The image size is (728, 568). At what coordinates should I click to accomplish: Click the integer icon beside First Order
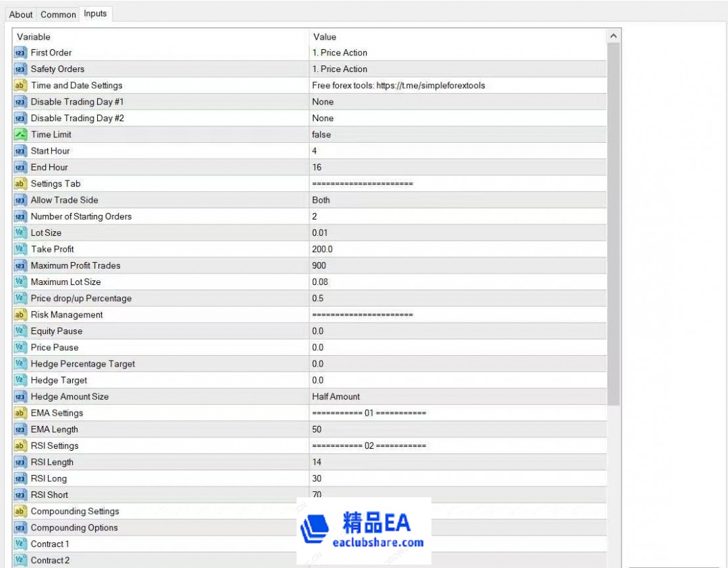(20, 53)
